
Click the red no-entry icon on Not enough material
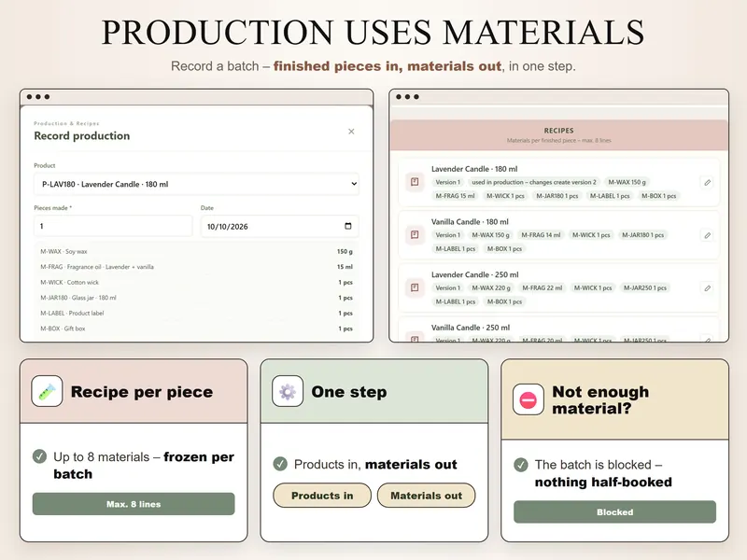coord(529,399)
